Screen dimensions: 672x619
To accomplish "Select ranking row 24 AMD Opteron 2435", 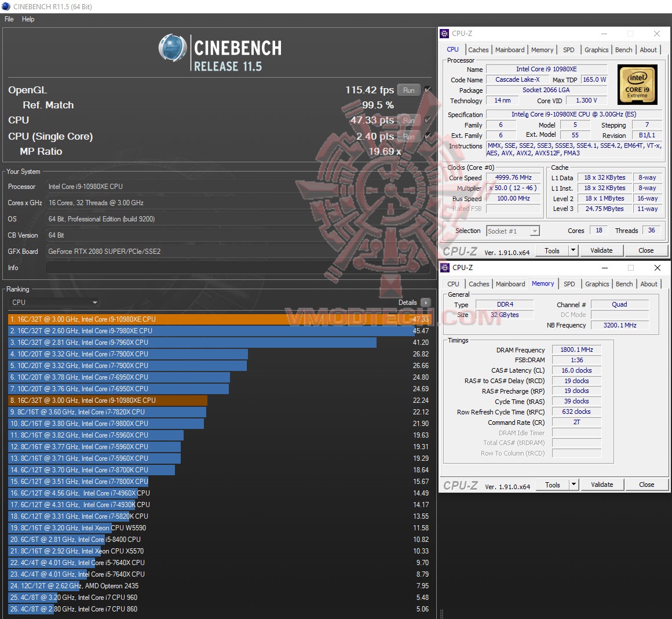I will [219, 585].
